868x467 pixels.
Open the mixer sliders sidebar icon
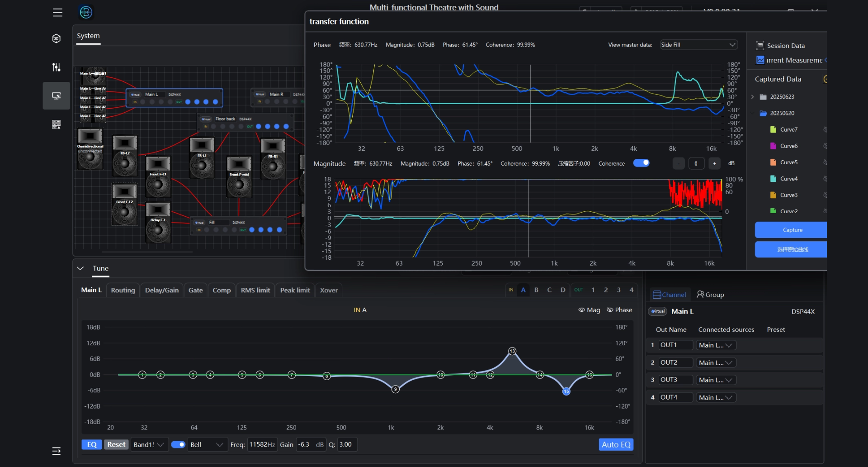[x=57, y=67]
